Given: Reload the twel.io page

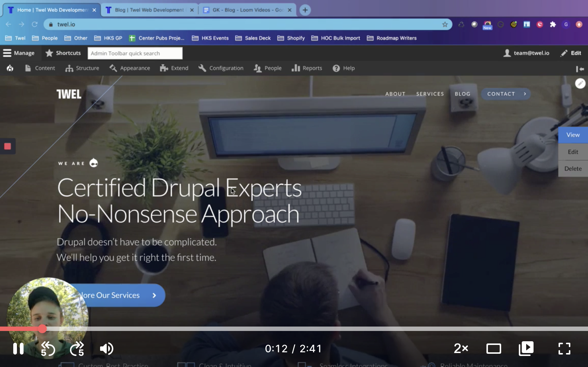Looking at the screenshot, I should point(35,24).
